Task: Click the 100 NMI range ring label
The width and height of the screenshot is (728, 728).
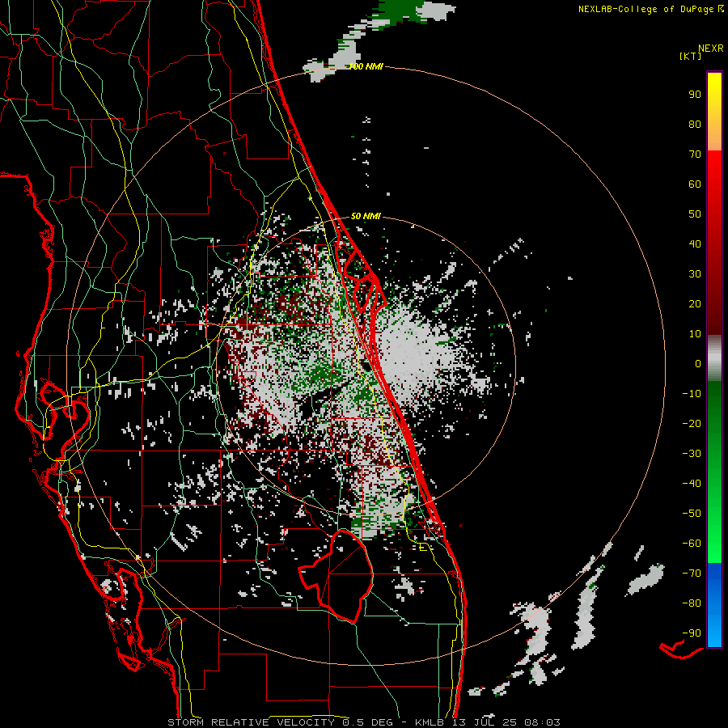Action: click(x=366, y=67)
